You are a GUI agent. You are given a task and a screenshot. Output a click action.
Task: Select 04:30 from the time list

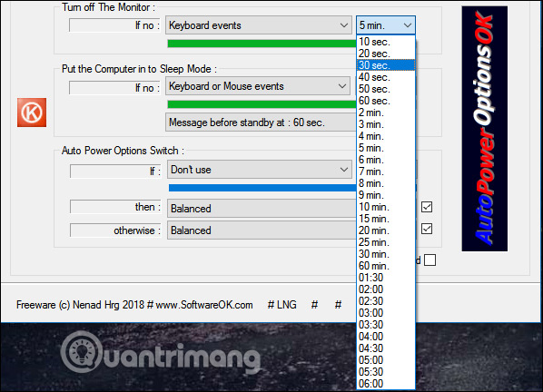point(386,348)
